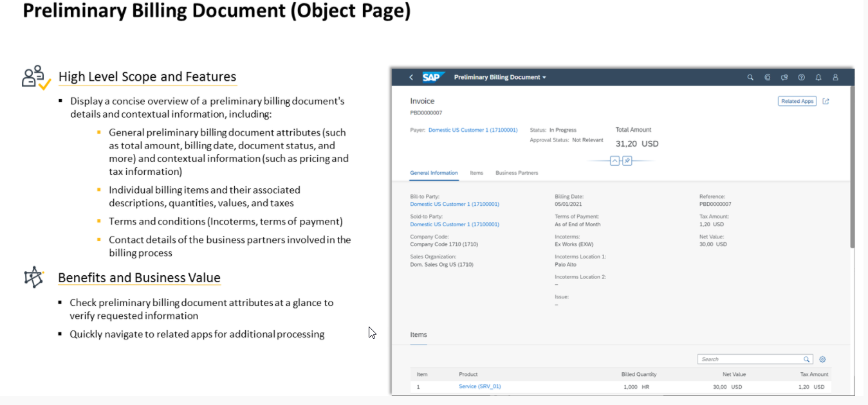Click the feedback chat icon in header
868x405 pixels.
pos(784,77)
